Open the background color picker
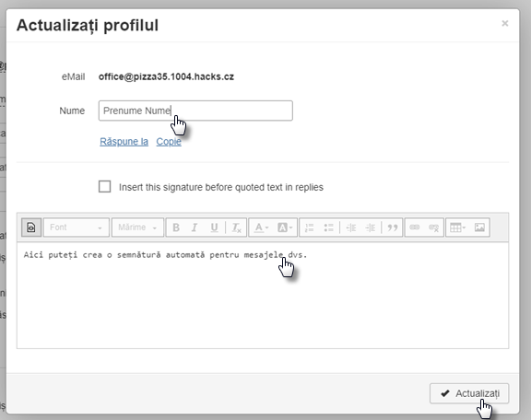The width and height of the screenshot is (531, 420). (x=285, y=227)
